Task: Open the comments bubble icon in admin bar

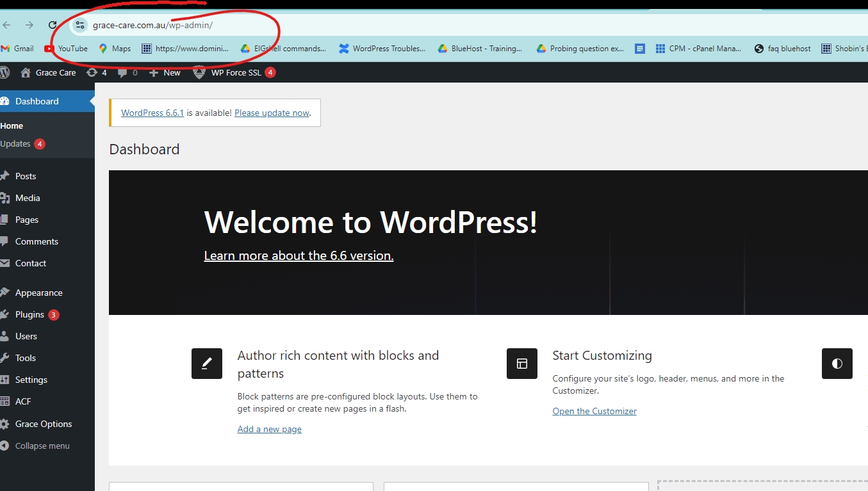Action: tap(127, 72)
